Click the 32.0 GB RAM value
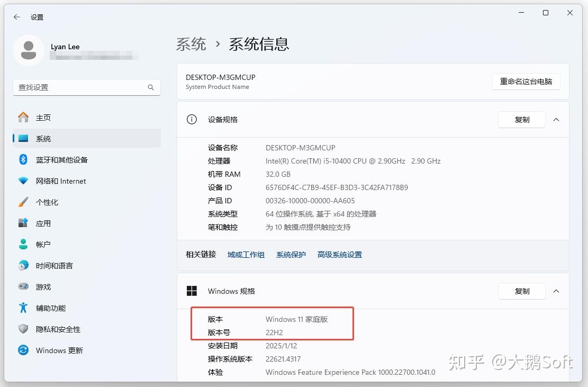 tap(278, 174)
